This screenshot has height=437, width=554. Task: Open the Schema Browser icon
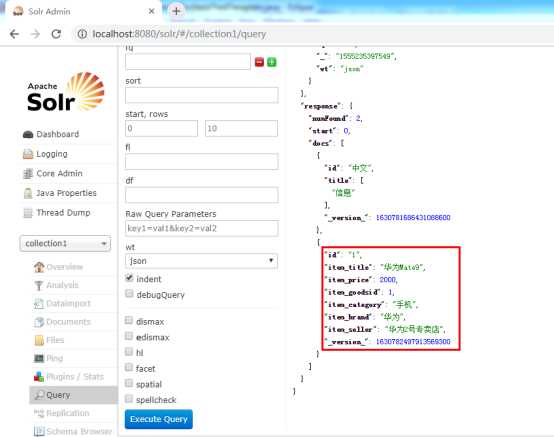pyautogui.click(x=39, y=431)
